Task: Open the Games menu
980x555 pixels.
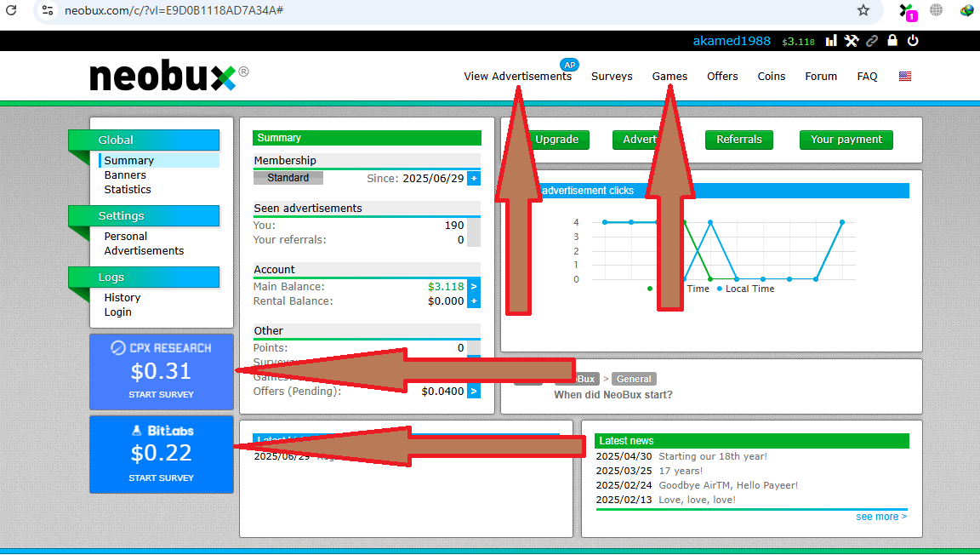Action: (669, 77)
